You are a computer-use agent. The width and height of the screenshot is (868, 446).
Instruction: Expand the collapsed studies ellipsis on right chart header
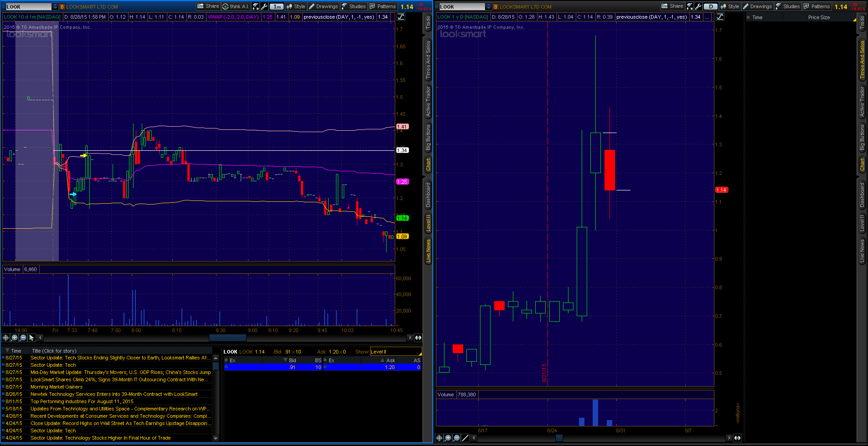click(707, 17)
